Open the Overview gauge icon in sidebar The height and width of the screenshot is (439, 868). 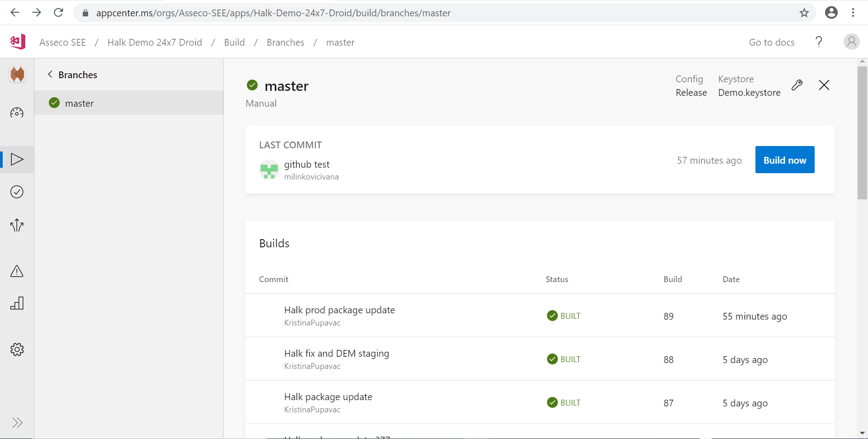(x=17, y=113)
